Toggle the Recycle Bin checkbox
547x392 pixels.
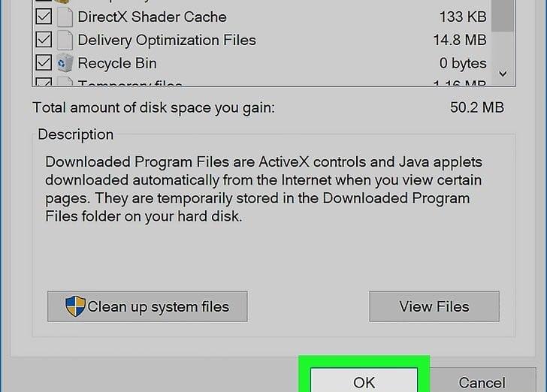click(x=44, y=63)
